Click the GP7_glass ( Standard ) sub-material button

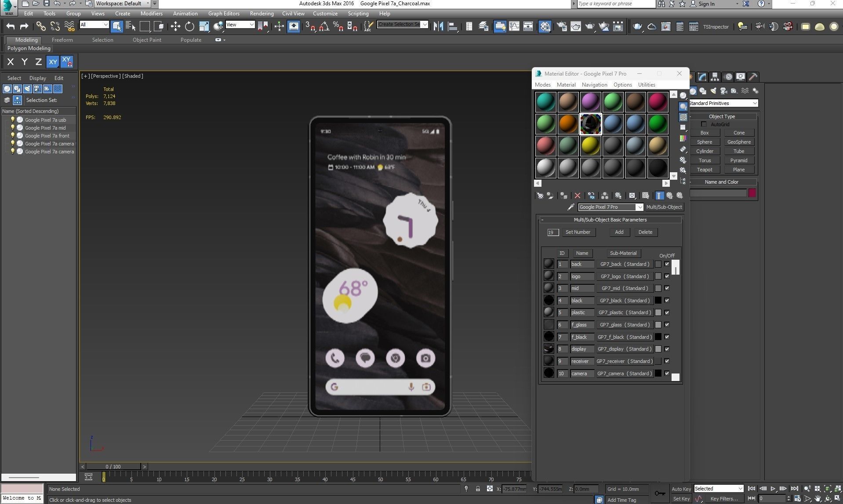[x=625, y=325]
